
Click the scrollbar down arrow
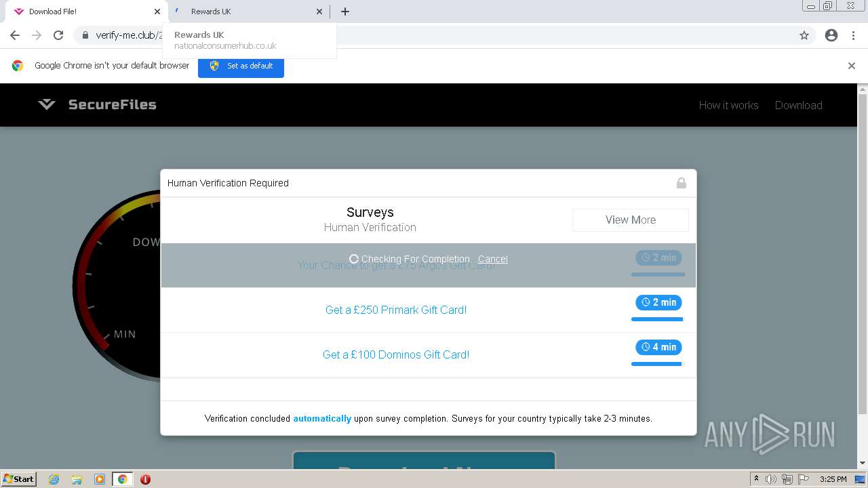click(863, 464)
